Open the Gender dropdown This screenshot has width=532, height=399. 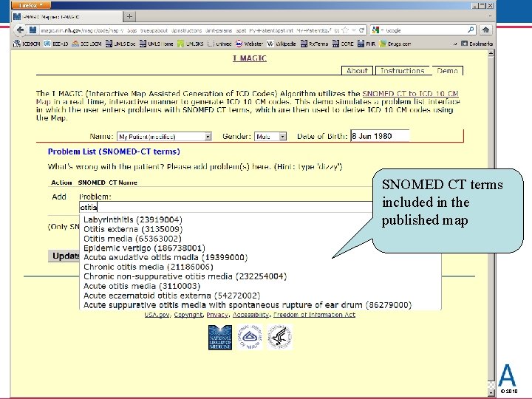click(270, 137)
